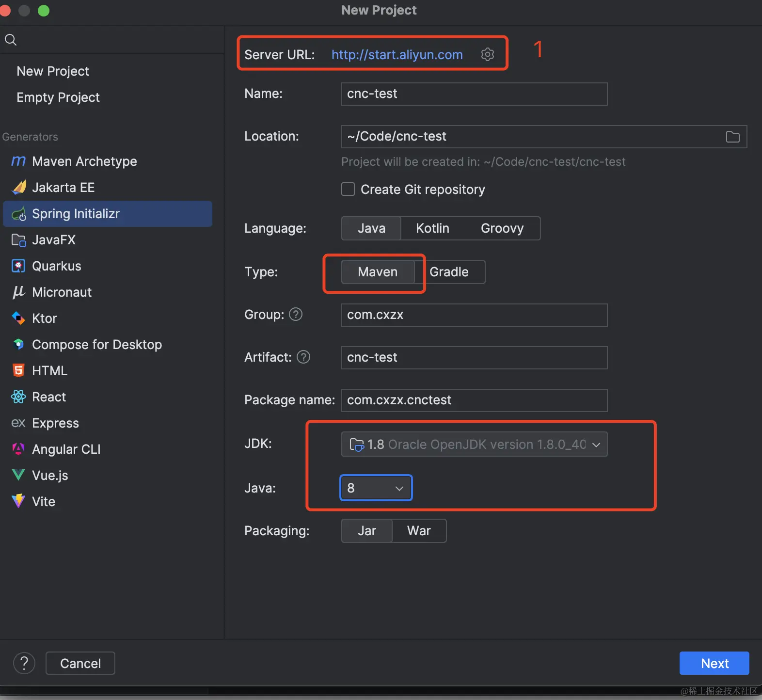Click the Next button

714,663
